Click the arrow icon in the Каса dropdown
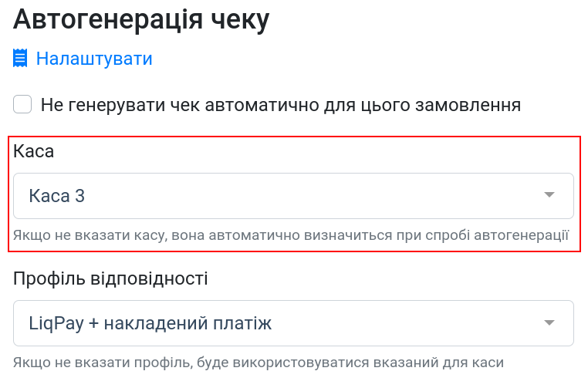This screenshot has width=588, height=388. (549, 194)
